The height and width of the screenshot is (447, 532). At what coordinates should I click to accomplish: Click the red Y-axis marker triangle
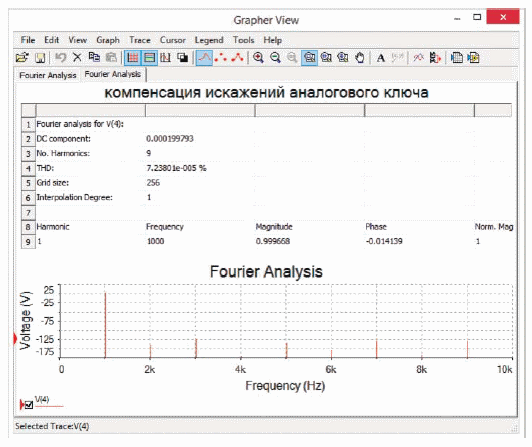(x=15, y=338)
